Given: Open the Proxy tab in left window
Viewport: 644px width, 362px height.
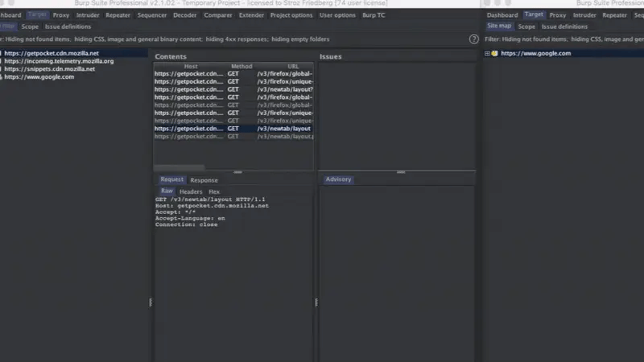Looking at the screenshot, I should pos(61,15).
